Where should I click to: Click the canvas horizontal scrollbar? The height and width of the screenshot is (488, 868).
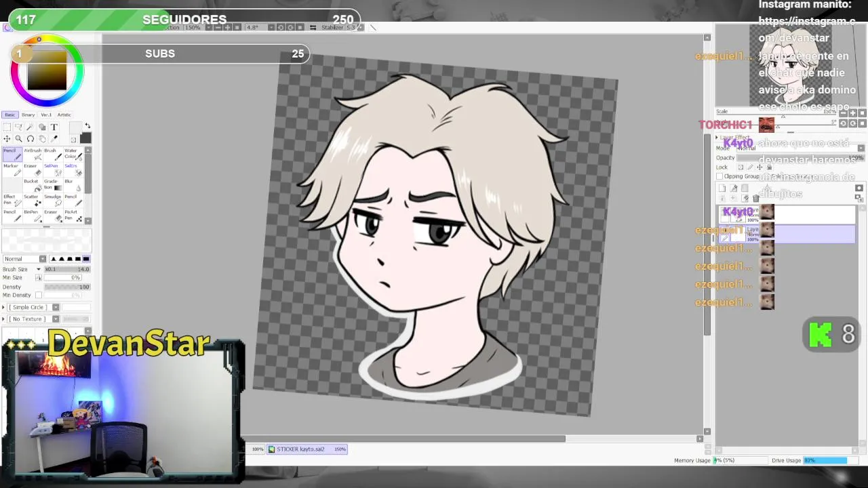coord(404,439)
